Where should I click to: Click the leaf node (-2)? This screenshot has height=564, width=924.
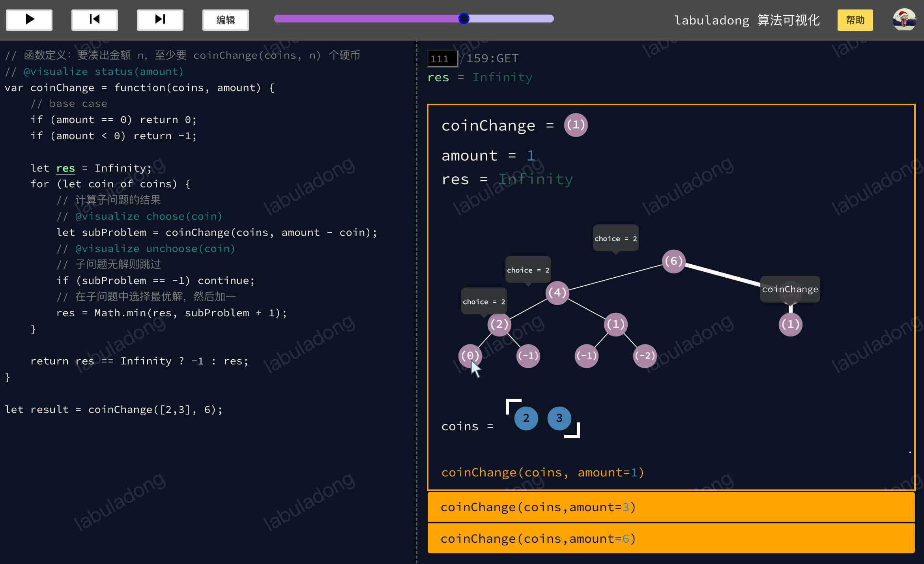pos(645,356)
